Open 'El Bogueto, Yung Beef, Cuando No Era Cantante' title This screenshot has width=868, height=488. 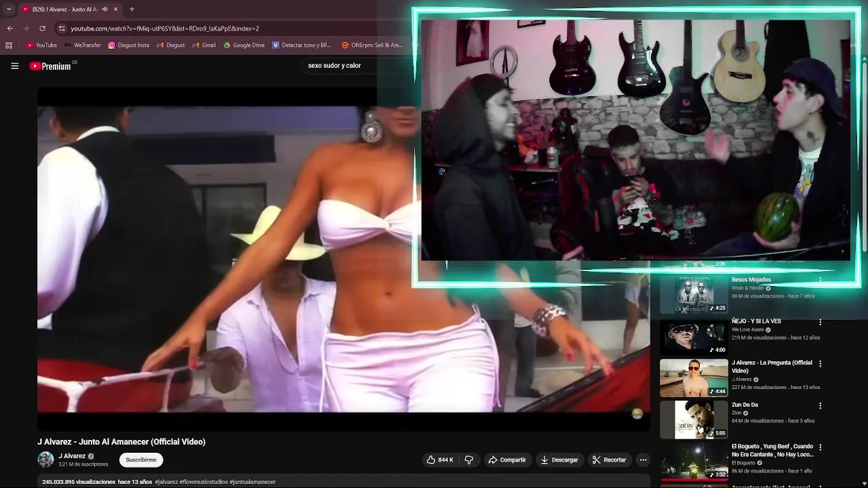click(x=772, y=451)
